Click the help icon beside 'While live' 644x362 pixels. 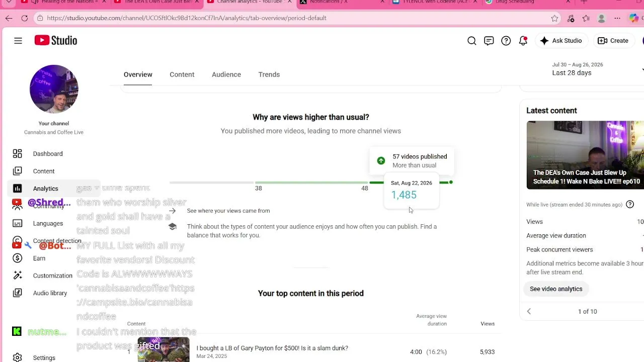pos(630,204)
